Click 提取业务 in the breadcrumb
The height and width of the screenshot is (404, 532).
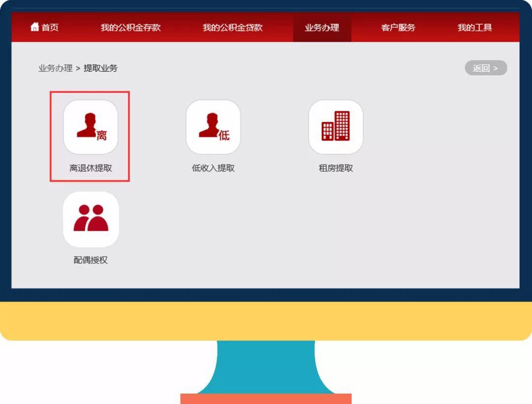(100, 68)
